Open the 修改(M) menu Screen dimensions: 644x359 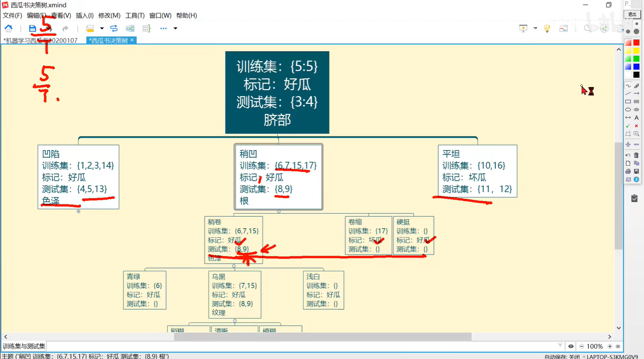coord(109,15)
